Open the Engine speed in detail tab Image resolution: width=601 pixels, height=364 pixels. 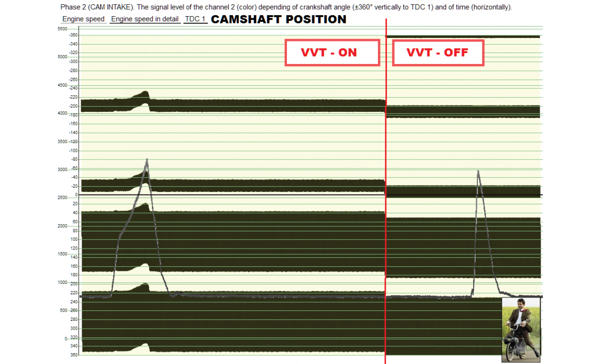pyautogui.click(x=145, y=19)
